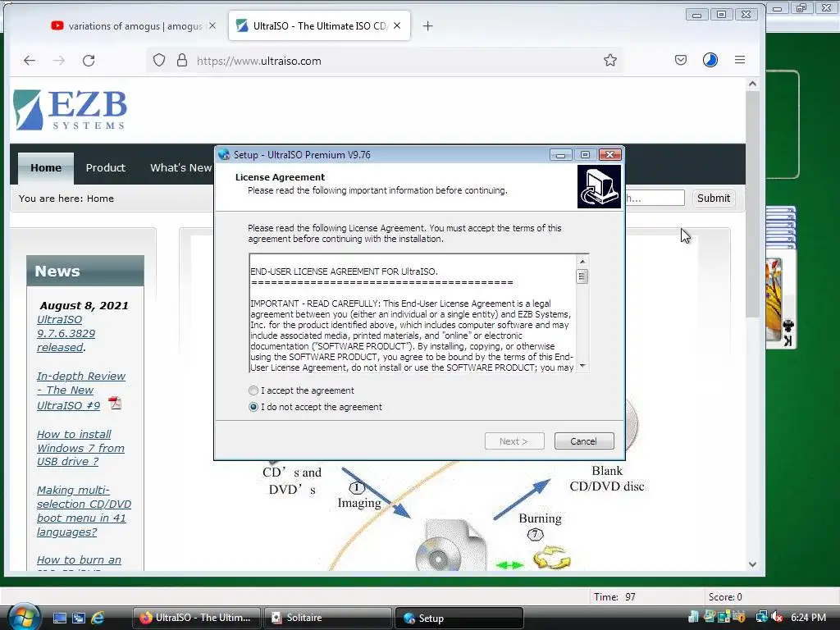Click the You are here: Home breadcrumb

[x=66, y=199]
